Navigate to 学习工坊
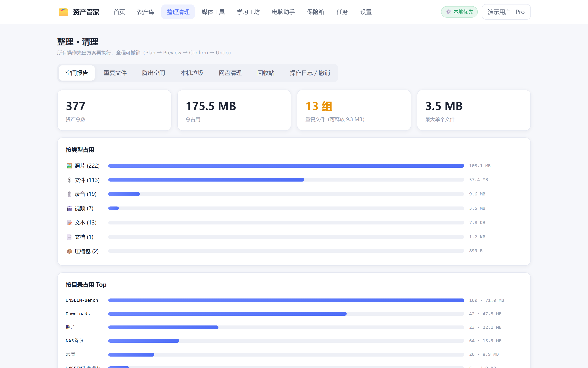Screen dimensions: 588x368 (248, 12)
